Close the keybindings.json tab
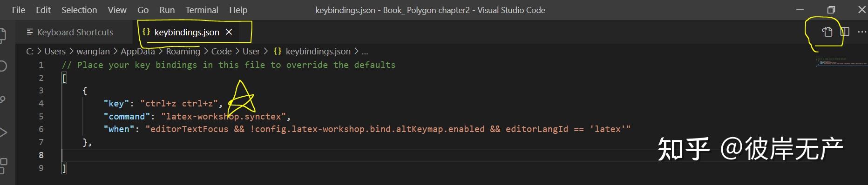Screen dimensions: 868x185 229,32
